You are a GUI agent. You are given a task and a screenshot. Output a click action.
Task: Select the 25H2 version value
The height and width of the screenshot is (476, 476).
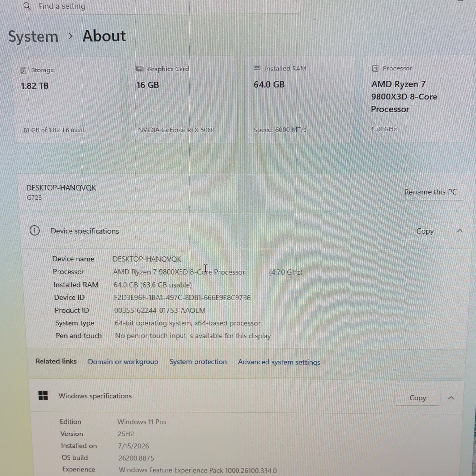126,434
